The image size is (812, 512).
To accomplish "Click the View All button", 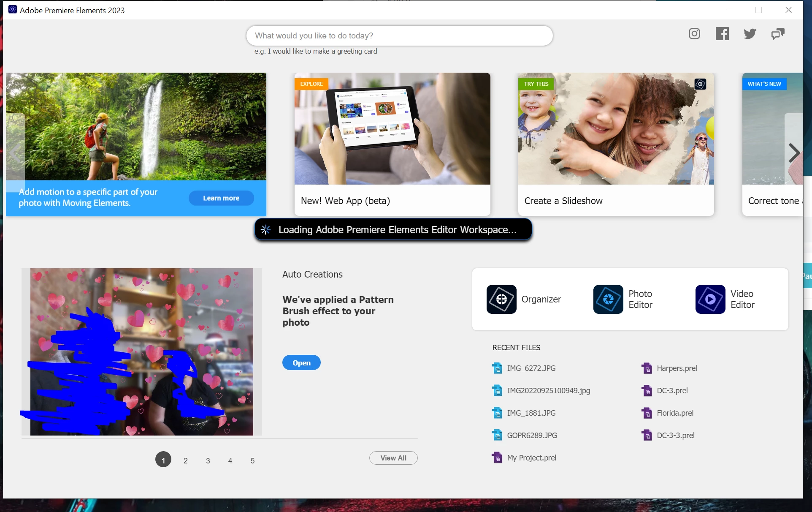I will (x=393, y=458).
